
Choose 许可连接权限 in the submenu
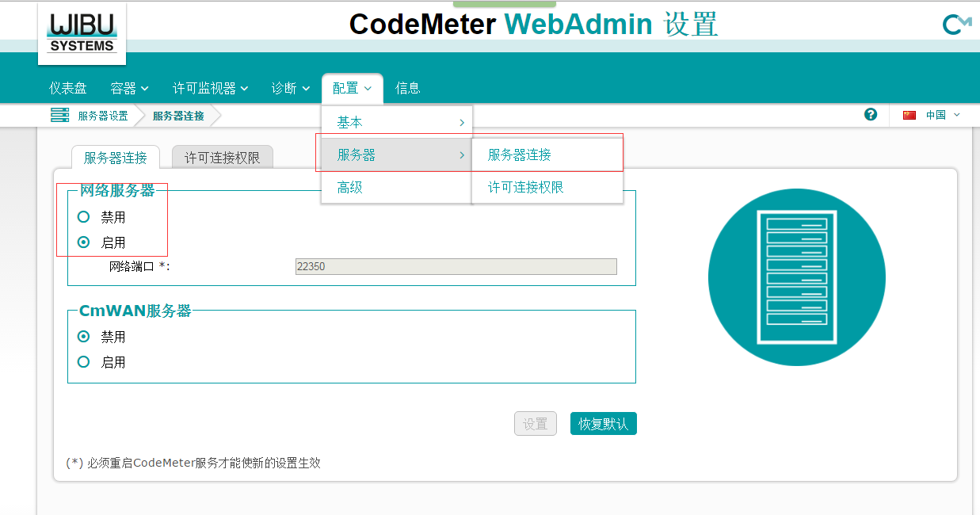(x=547, y=188)
